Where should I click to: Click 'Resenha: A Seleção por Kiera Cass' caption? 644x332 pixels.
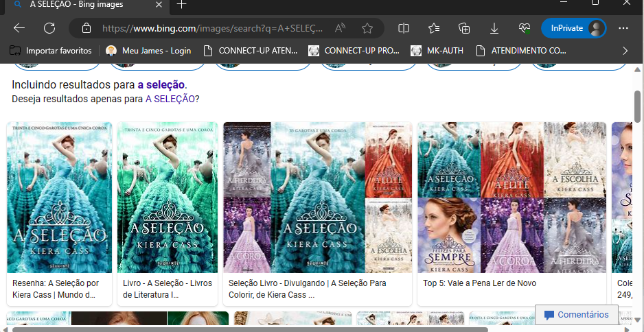point(56,289)
